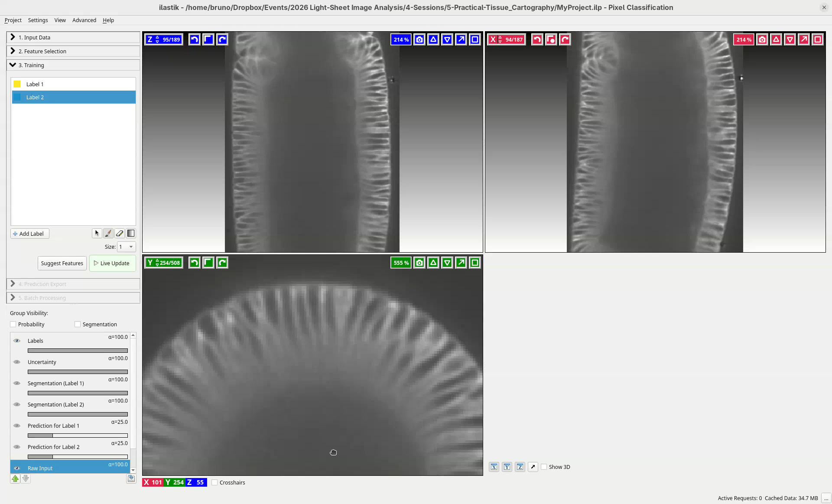The image size is (832, 504).
Task: Click the Z axis button near Show 3D
Action: click(x=520, y=467)
